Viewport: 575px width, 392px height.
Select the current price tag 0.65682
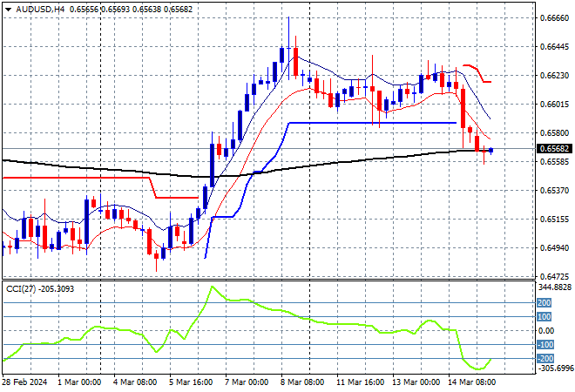click(x=554, y=149)
